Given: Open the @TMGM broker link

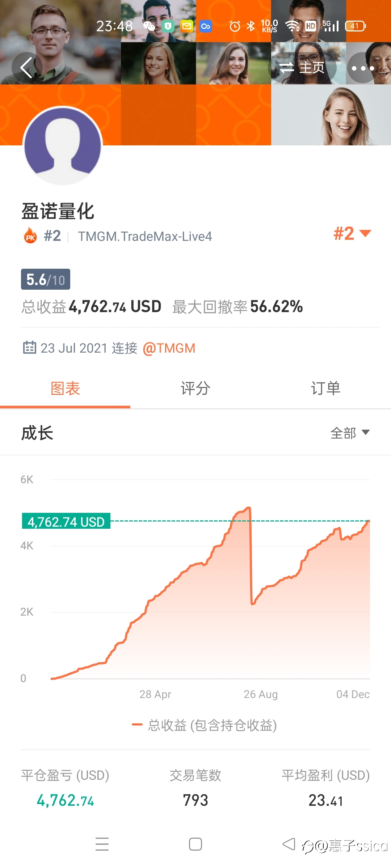Looking at the screenshot, I should coord(169,348).
